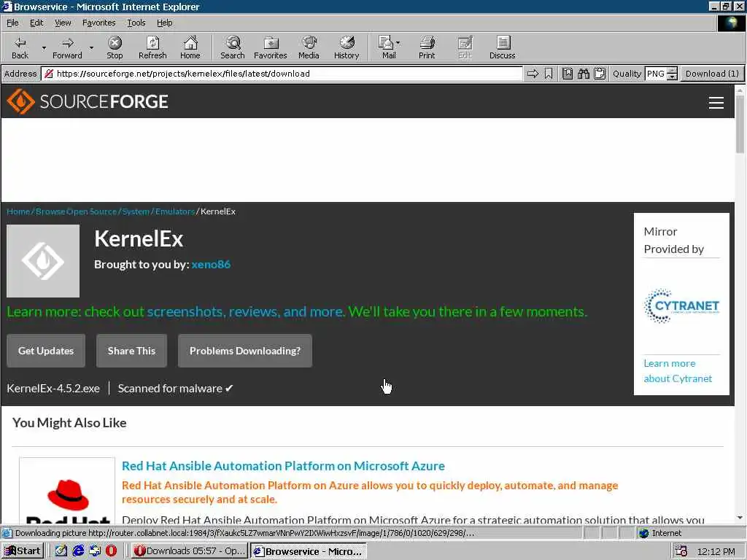Image resolution: width=747 pixels, height=560 pixels.
Task: Click the bookmarks book icon
Action: (x=568, y=74)
